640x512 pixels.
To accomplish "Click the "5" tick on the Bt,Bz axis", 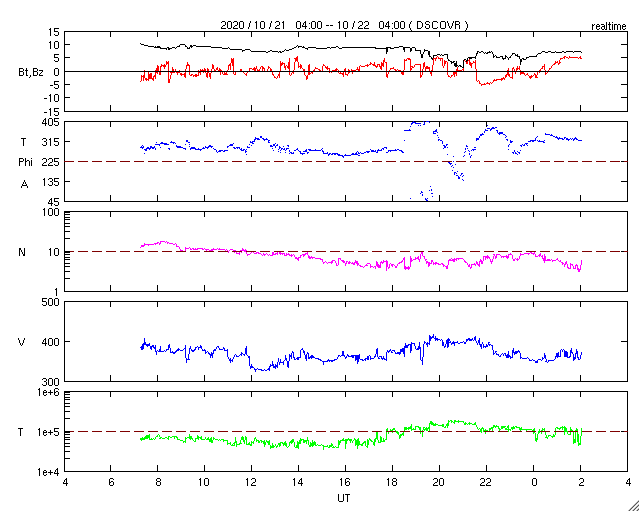I will point(57,58).
